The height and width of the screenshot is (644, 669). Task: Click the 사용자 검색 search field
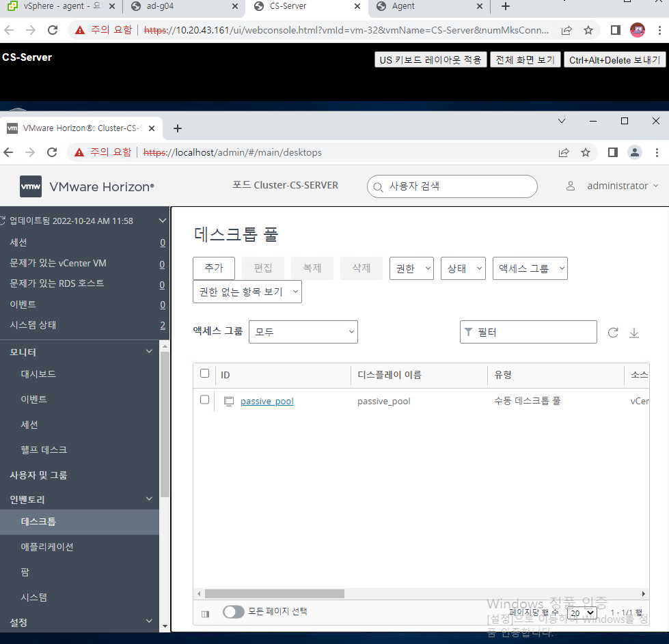[x=452, y=186]
